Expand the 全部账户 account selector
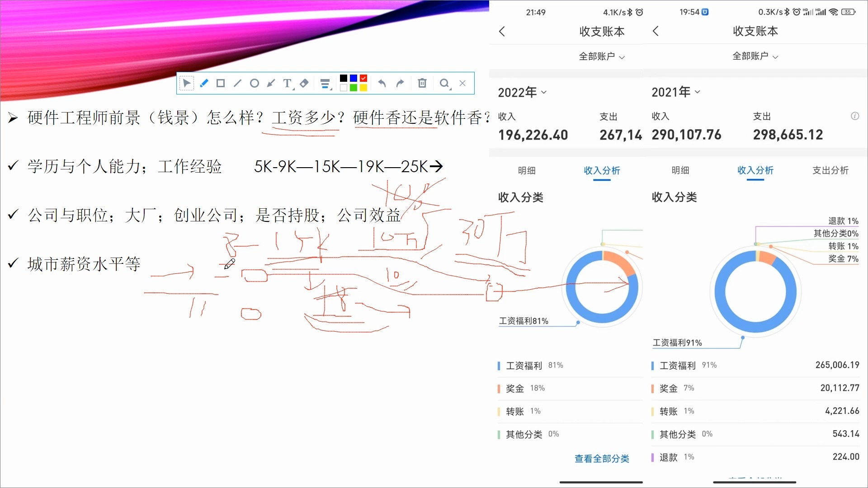The height and width of the screenshot is (488, 868). [602, 56]
